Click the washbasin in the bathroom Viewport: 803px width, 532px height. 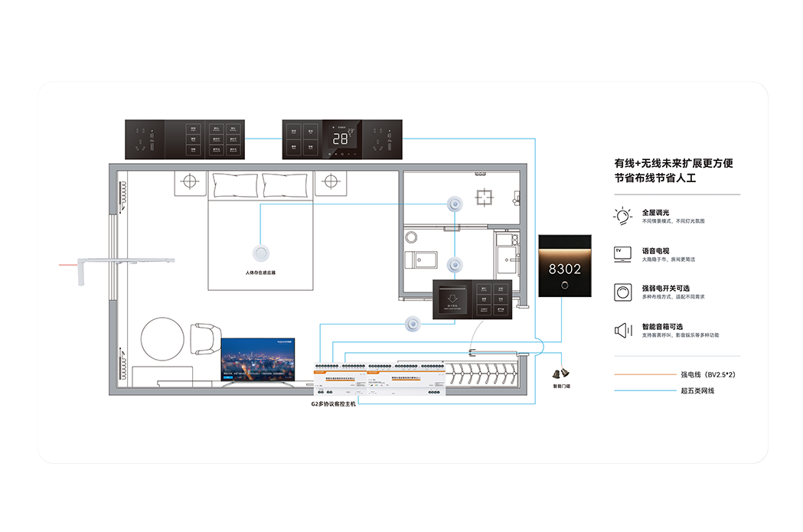click(x=507, y=259)
